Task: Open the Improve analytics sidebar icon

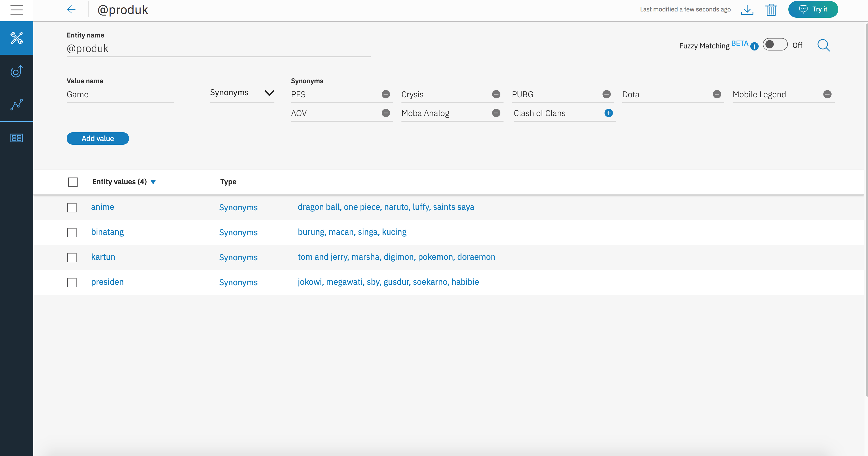Action: (x=16, y=104)
